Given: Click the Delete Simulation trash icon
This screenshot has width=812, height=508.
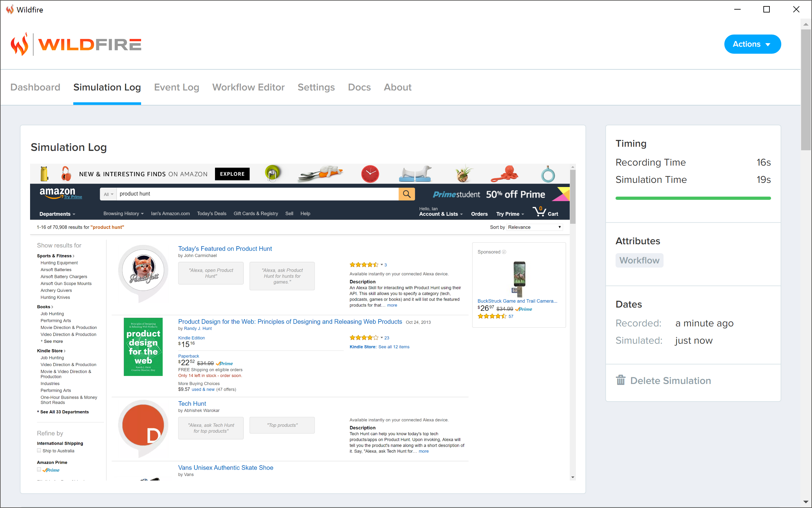Looking at the screenshot, I should click(620, 380).
